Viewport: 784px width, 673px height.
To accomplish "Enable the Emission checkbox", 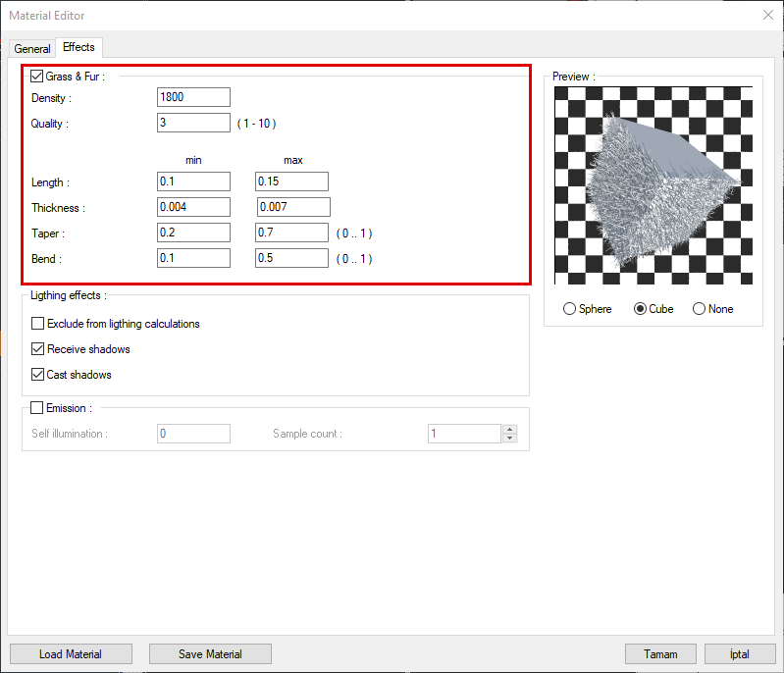I will (37, 408).
